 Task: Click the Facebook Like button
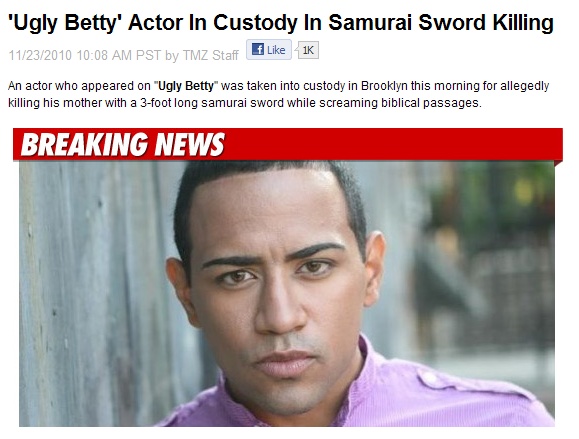[269, 49]
